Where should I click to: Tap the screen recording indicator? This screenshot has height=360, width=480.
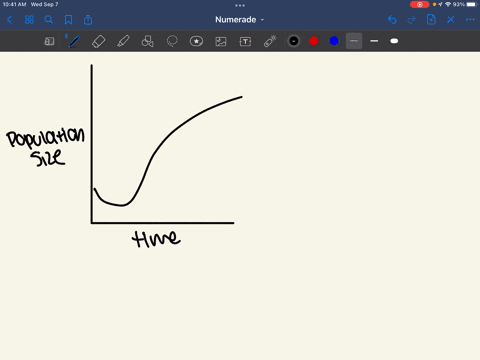pos(420,4)
